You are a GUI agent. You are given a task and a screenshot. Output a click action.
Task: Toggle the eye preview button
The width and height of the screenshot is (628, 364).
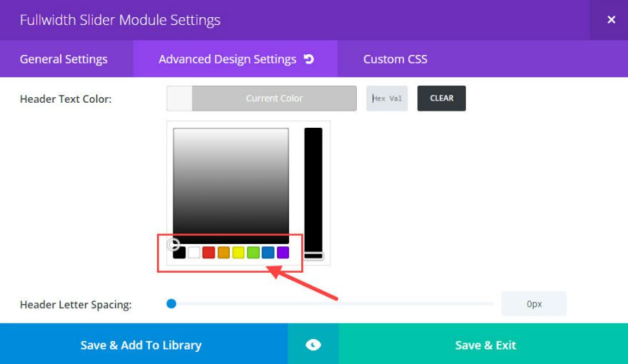click(x=313, y=345)
